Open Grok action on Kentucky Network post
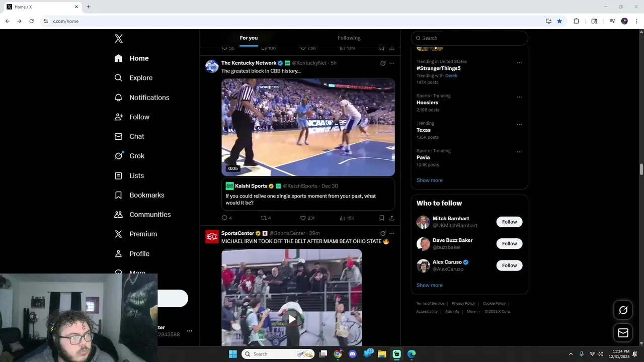Screen dimensions: 644x362 383,63
